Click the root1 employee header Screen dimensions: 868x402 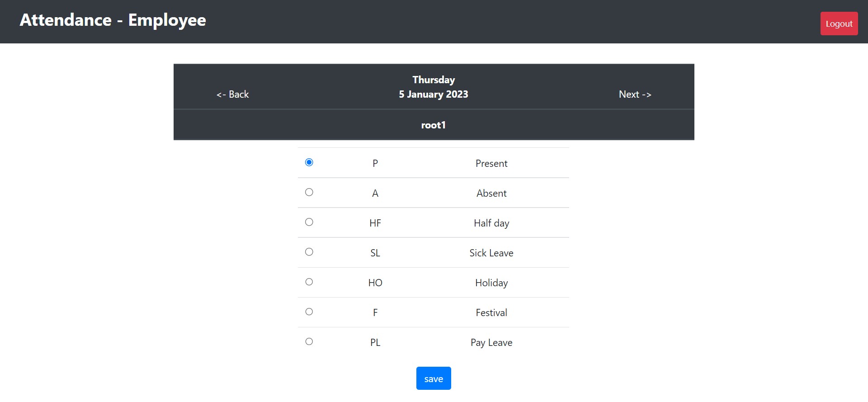coord(433,125)
